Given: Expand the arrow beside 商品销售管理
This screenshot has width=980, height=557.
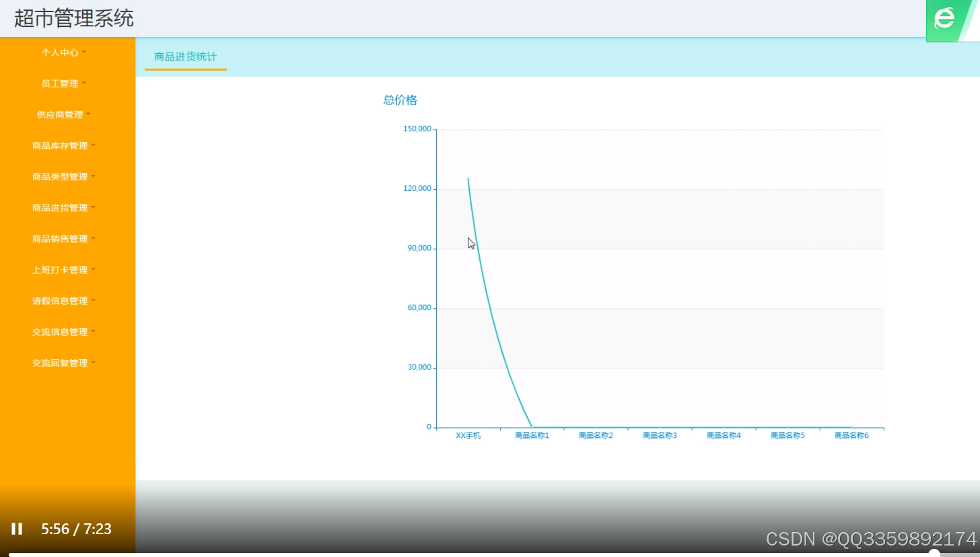Looking at the screenshot, I should point(93,237).
